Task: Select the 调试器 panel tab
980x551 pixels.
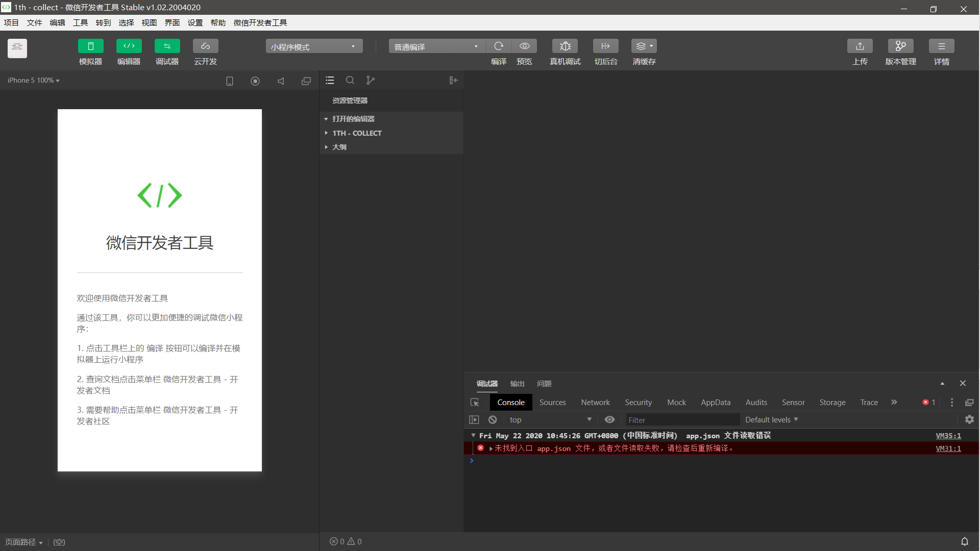Action: 487,384
